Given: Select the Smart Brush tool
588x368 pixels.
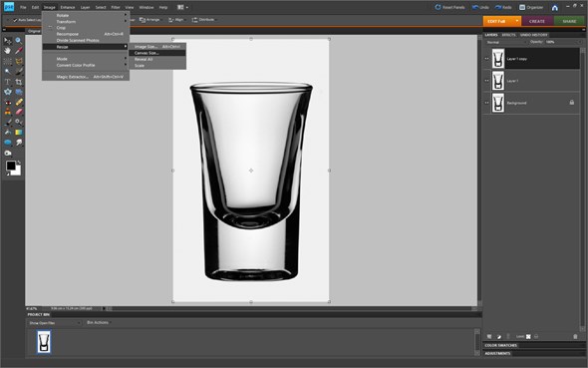Looking at the screenshot, I should pyautogui.click(x=18, y=123).
